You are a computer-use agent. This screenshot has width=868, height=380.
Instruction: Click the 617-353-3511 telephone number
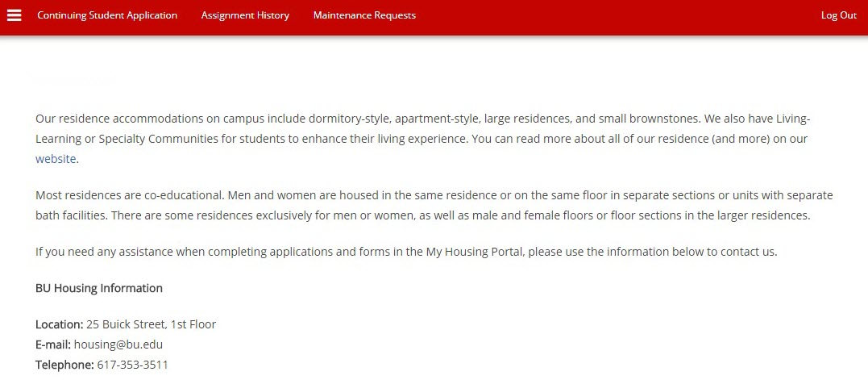pos(132,365)
